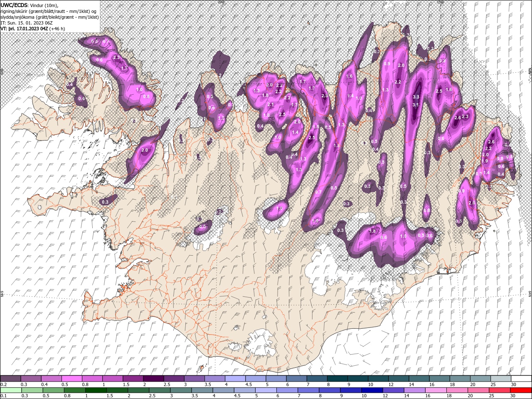Select the 1.5 magenta-purple swatch, upper legend

click(133, 379)
